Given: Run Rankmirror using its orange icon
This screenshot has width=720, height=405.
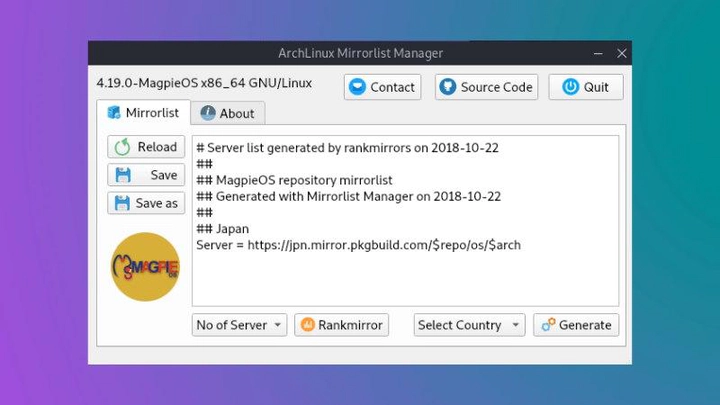Looking at the screenshot, I should 308,325.
